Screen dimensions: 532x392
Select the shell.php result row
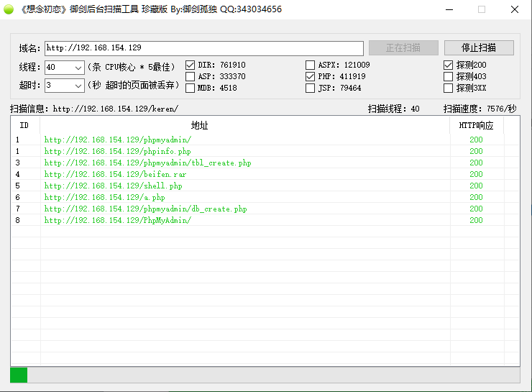(x=265, y=186)
